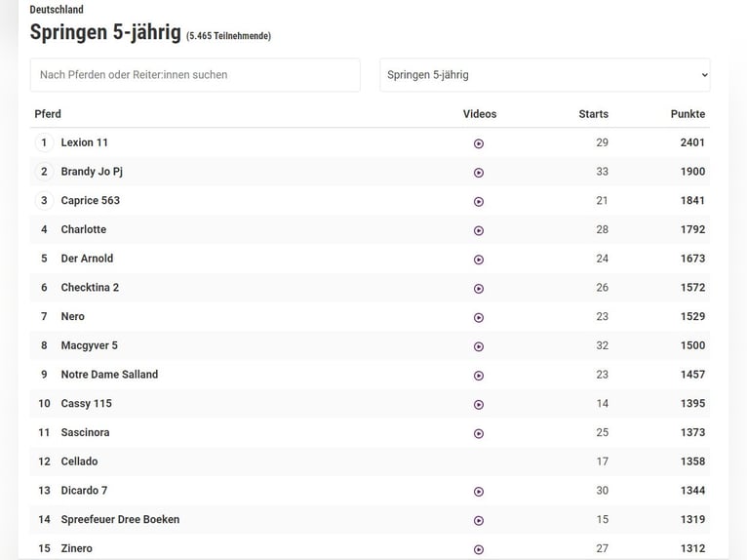Image resolution: width=747 pixels, height=560 pixels.
Task: Open Spreefeuer Dree Boeken entry
Action: pyautogui.click(x=120, y=519)
